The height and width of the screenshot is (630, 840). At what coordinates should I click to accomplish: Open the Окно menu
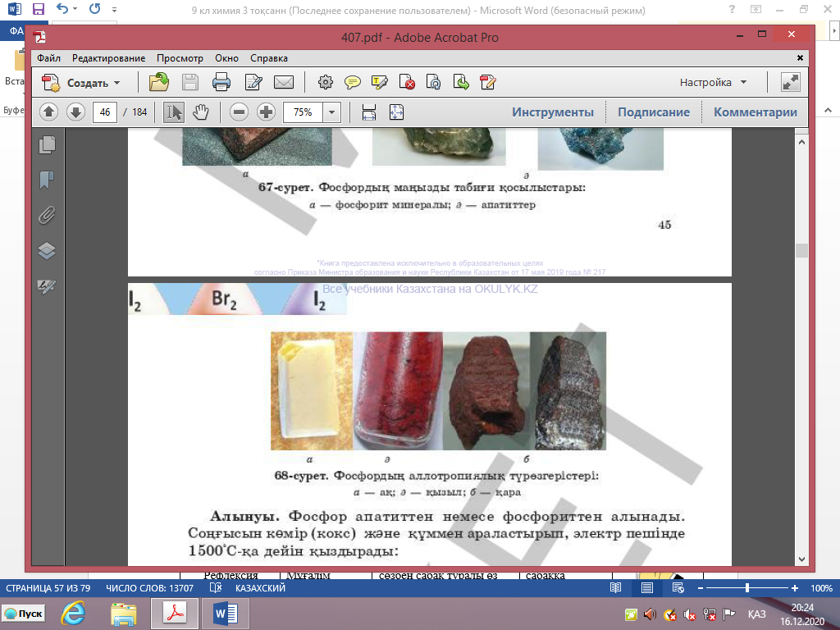(226, 58)
